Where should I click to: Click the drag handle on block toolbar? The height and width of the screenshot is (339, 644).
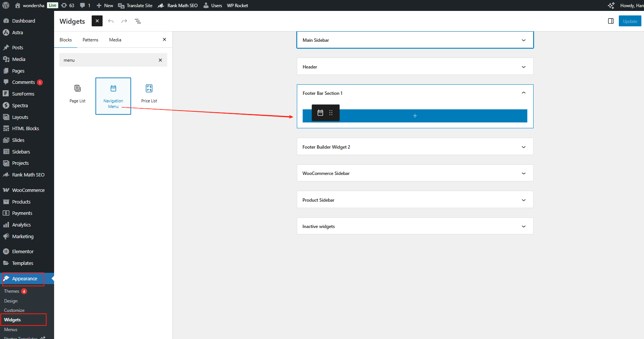click(x=331, y=113)
